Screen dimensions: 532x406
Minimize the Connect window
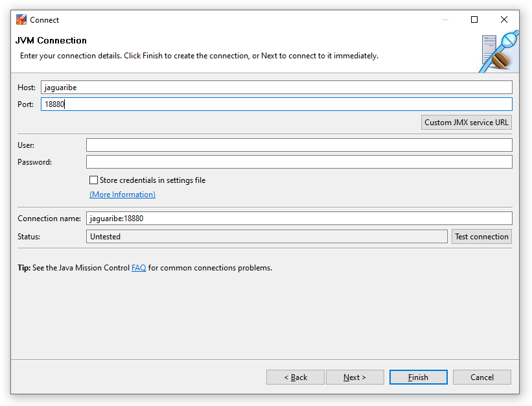[x=445, y=19]
